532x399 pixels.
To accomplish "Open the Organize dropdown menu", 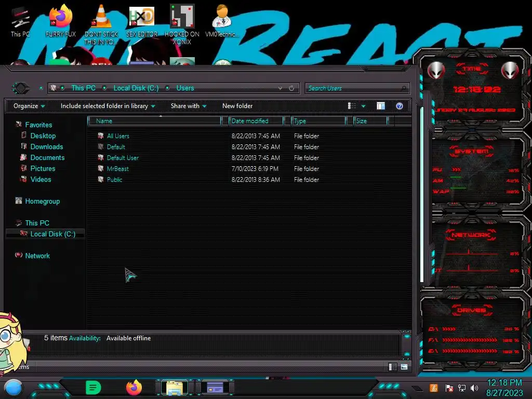I will (x=29, y=106).
